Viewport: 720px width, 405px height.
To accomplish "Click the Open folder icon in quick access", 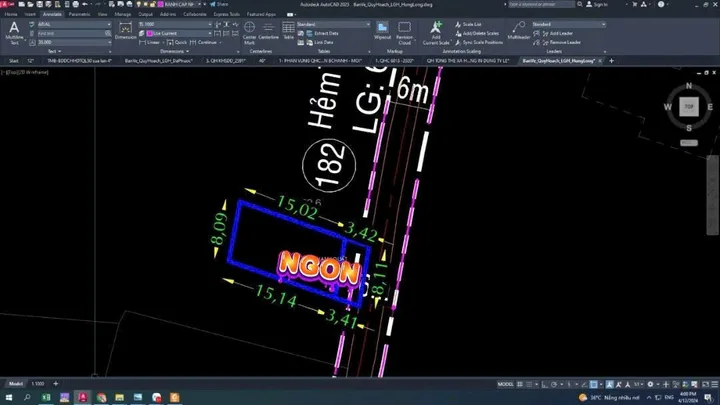I will [30, 4].
